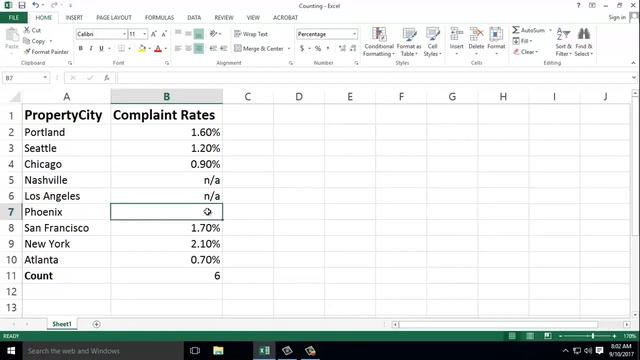Click the Undo arrow icon
Screen dimensions: 640x360
[x=36, y=5]
